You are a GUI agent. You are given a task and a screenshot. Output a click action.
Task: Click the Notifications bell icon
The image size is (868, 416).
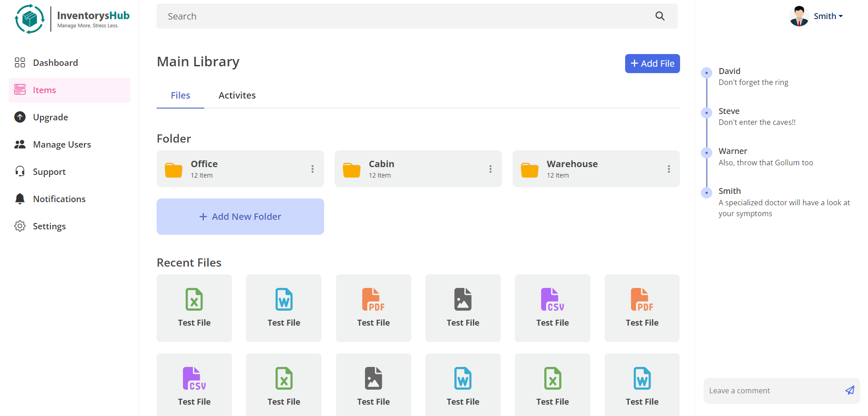click(20, 199)
